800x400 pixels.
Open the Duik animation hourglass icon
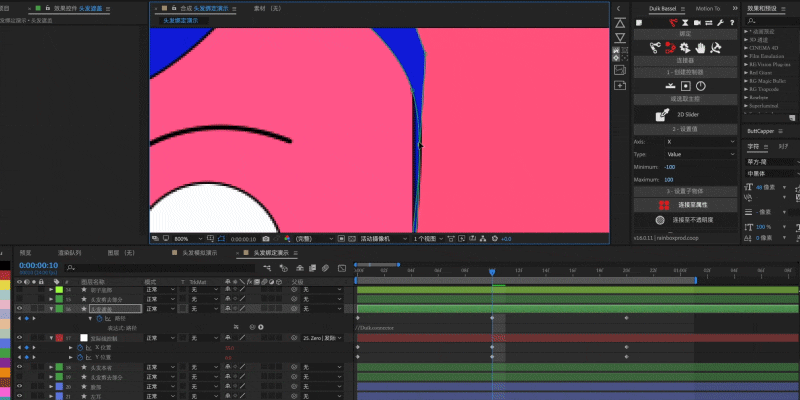[x=685, y=22]
